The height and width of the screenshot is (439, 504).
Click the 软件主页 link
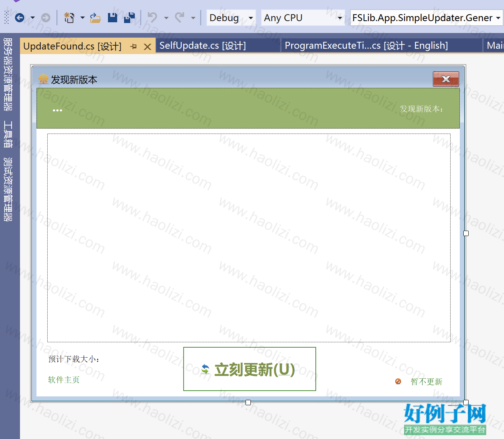pyautogui.click(x=64, y=380)
